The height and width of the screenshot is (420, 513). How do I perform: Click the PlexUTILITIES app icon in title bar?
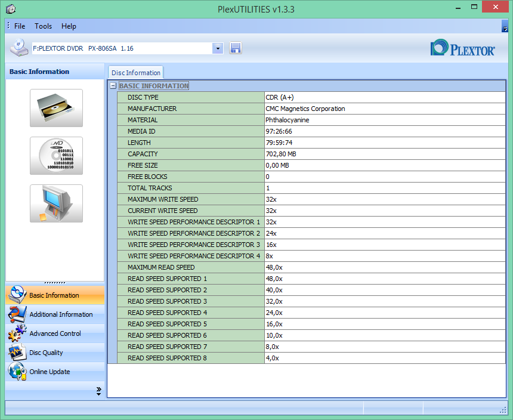click(x=11, y=9)
